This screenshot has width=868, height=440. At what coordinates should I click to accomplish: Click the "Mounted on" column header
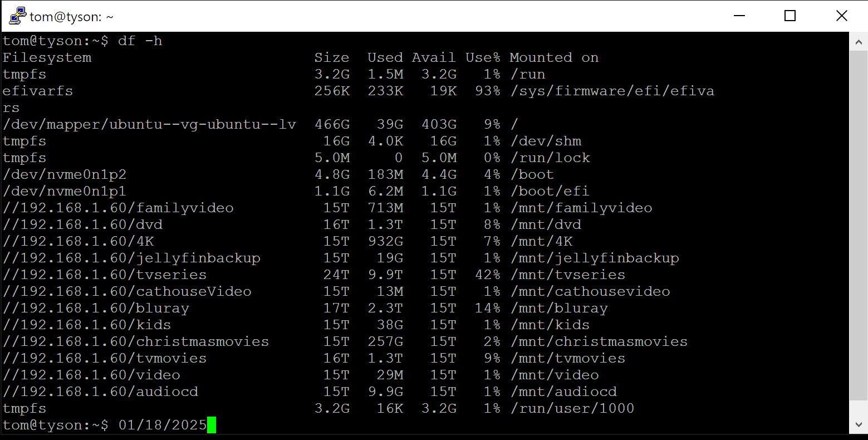point(554,57)
